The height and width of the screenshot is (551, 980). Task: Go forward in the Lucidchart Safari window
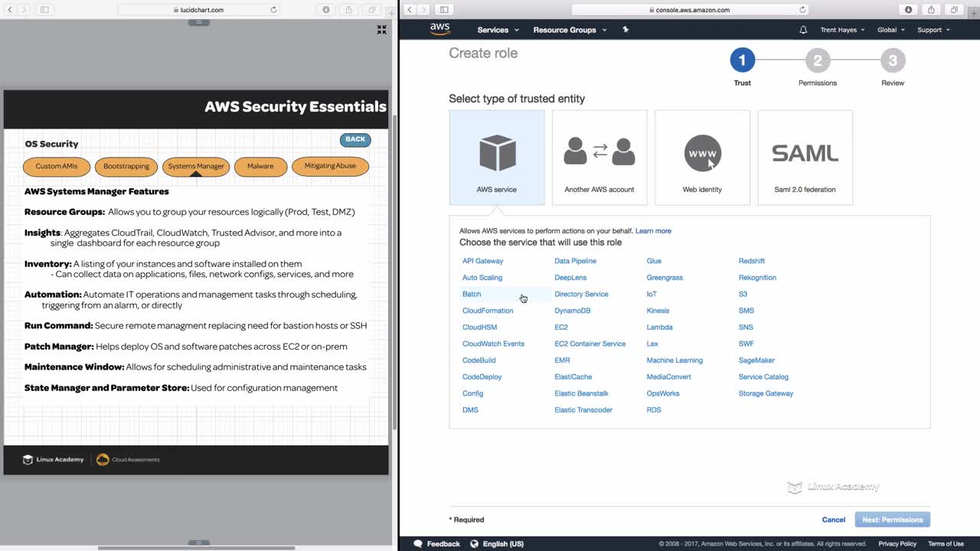(24, 10)
